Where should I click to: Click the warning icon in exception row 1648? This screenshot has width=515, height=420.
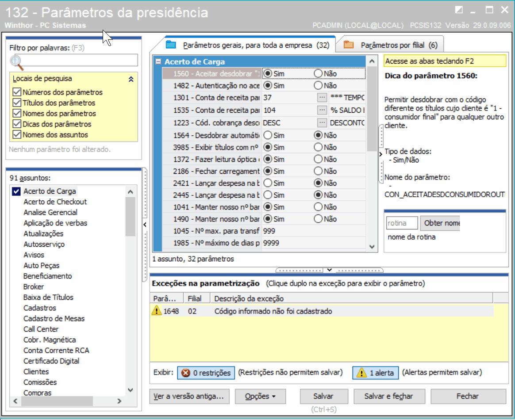157,310
